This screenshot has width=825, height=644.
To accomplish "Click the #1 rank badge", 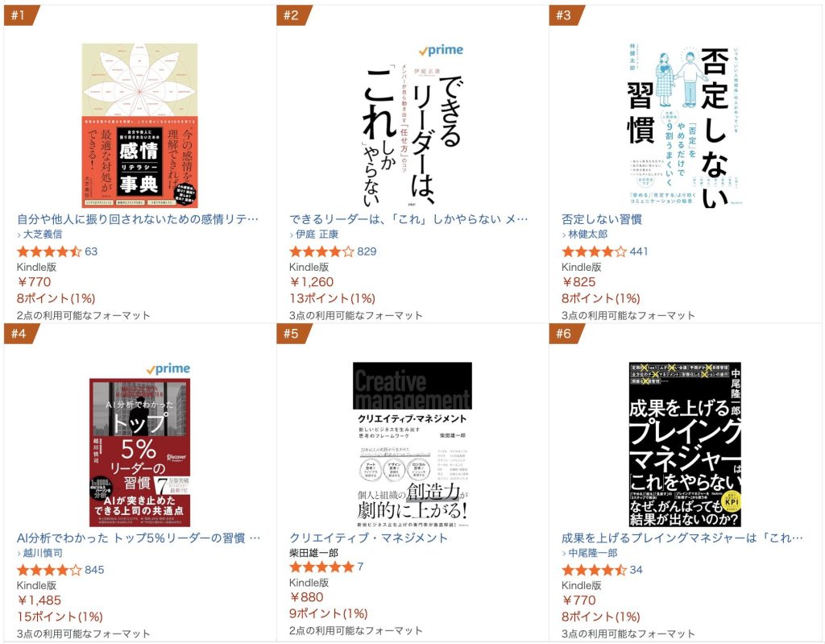I will (21, 15).
